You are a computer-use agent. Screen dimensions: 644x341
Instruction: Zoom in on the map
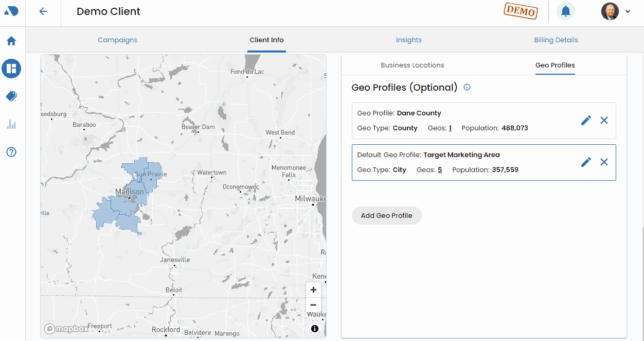(x=313, y=289)
